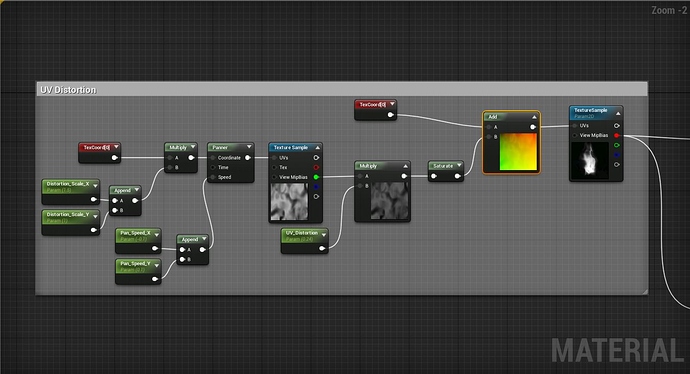Select the flame texture preview thumbnail

(589, 160)
